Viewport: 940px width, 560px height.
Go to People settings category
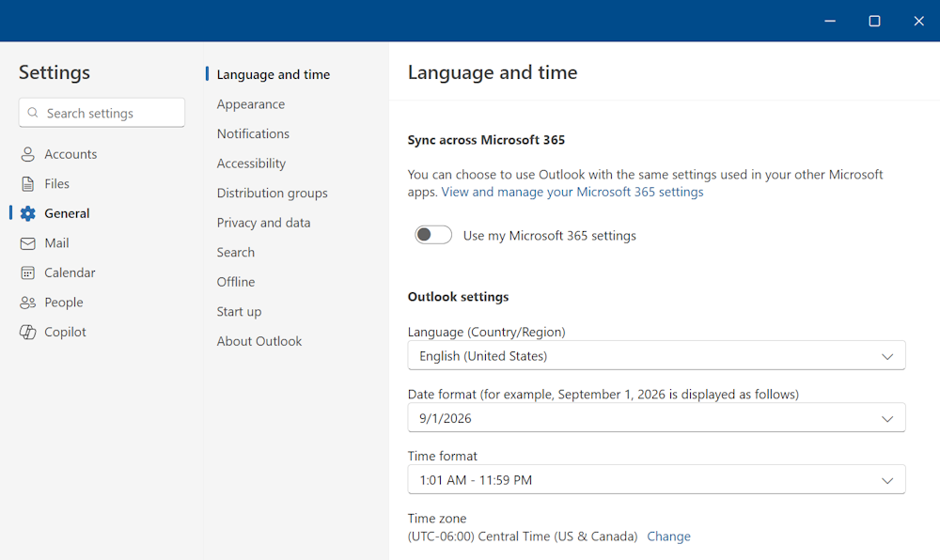pos(64,303)
